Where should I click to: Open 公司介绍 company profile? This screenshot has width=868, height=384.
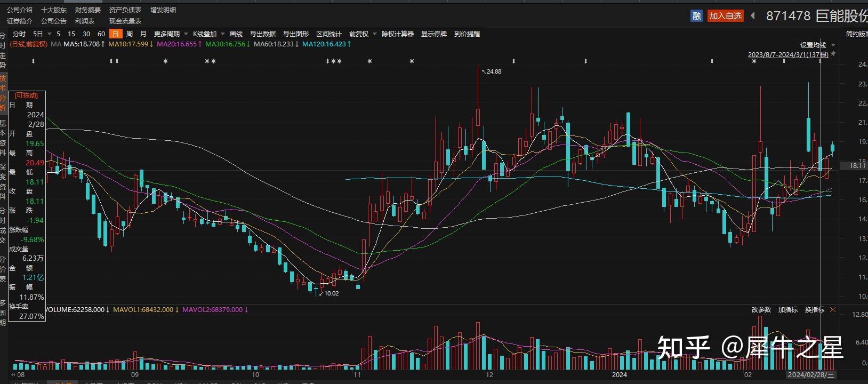[20, 10]
